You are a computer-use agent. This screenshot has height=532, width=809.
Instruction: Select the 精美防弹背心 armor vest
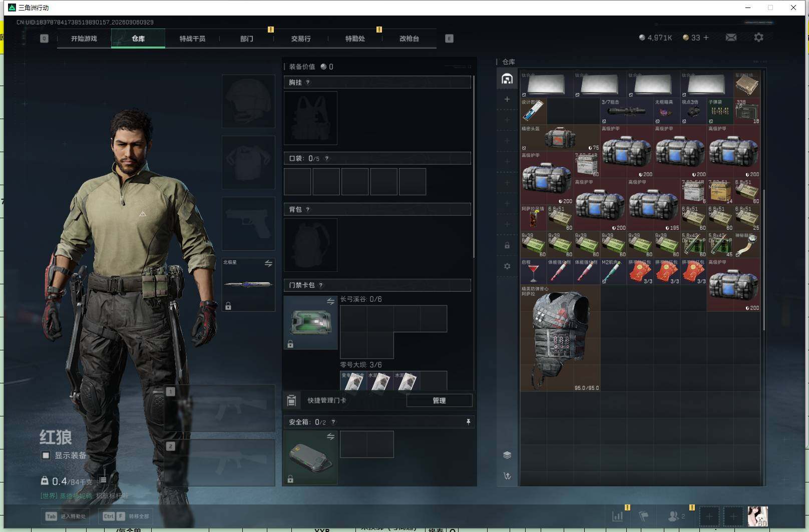tap(560, 338)
